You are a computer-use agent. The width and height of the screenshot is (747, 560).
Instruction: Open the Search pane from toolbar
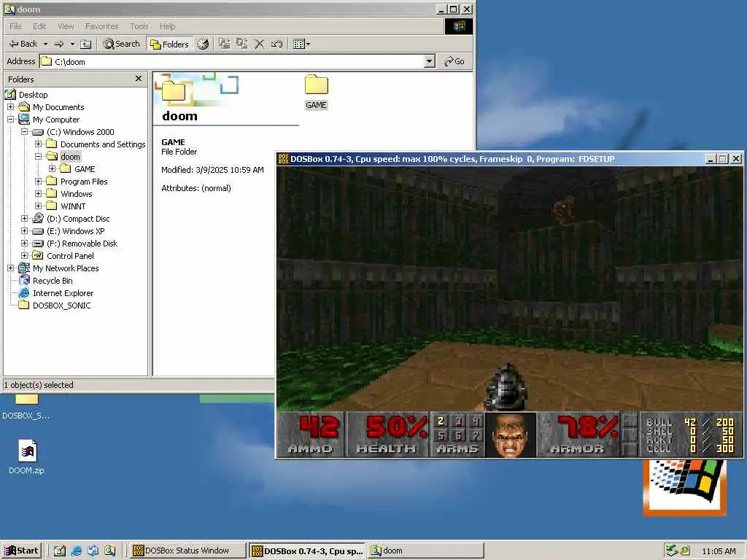pyautogui.click(x=122, y=44)
